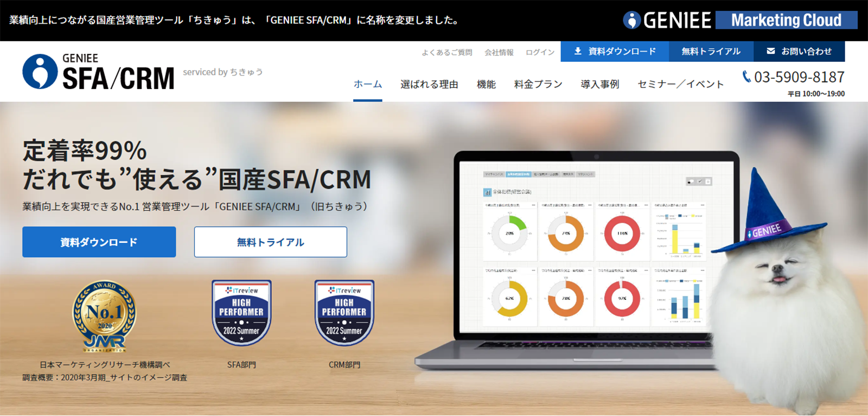This screenshot has width=868, height=416.
Task: Click the white 無料トライアル hero button
Action: 271,242
